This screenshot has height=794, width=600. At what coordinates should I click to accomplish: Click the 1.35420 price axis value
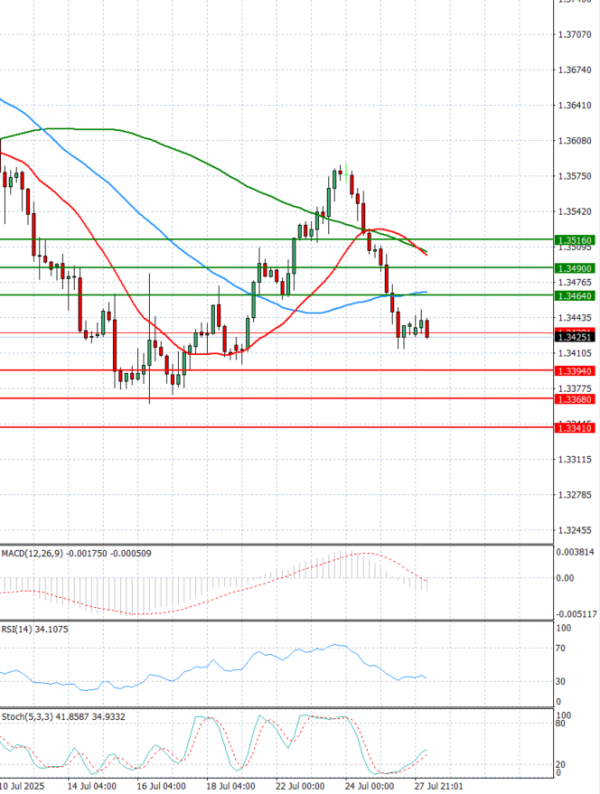point(575,211)
